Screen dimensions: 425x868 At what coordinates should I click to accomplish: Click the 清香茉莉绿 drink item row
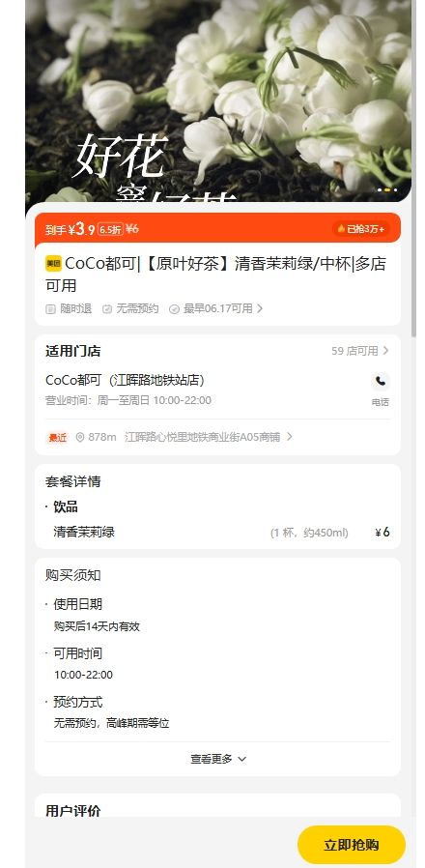click(x=217, y=533)
